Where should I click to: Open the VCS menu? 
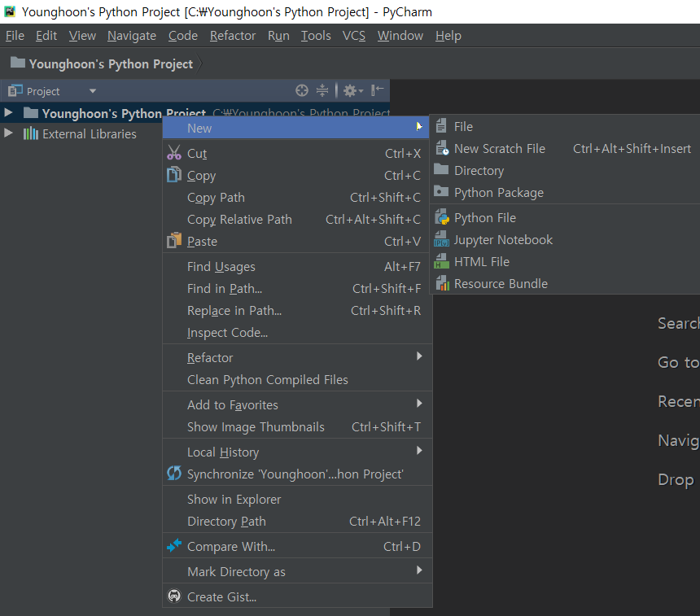354,36
